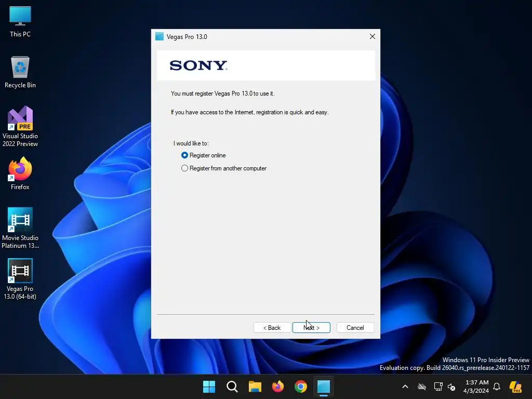Screen dimensions: 532x399
Task: Open the Recycle Bin desktop icon
Action: coord(20,72)
